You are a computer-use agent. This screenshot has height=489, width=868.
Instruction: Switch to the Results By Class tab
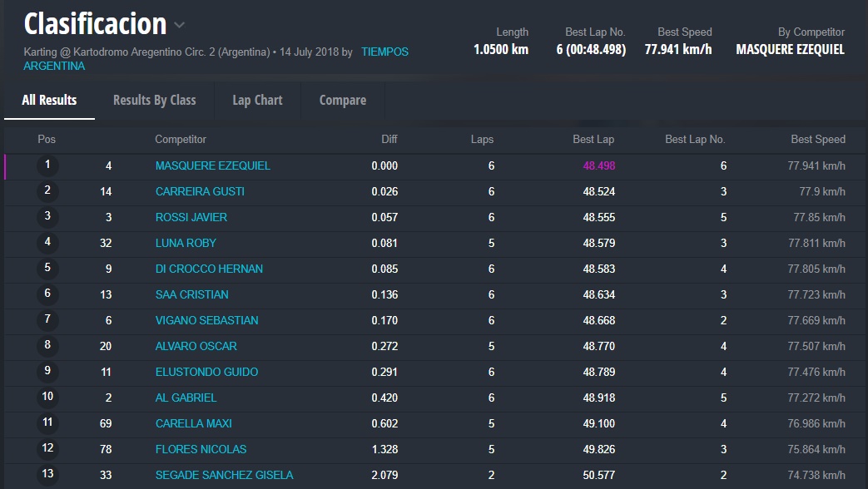point(155,100)
